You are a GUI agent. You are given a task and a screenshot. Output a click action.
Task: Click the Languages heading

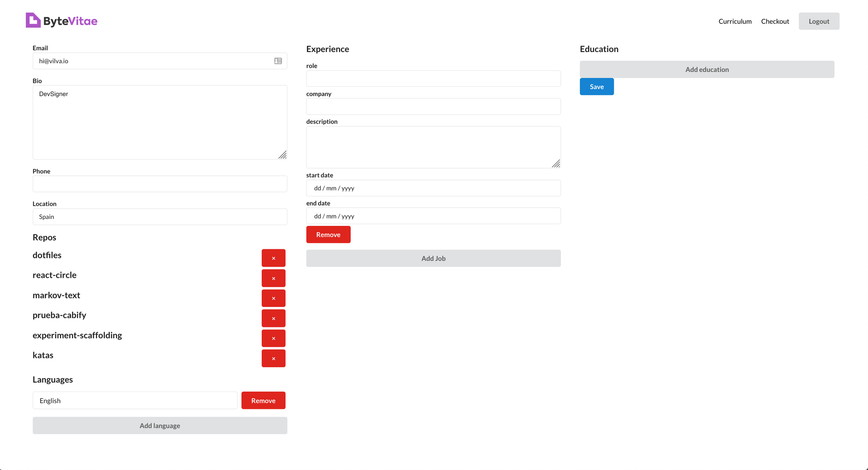pos(53,379)
